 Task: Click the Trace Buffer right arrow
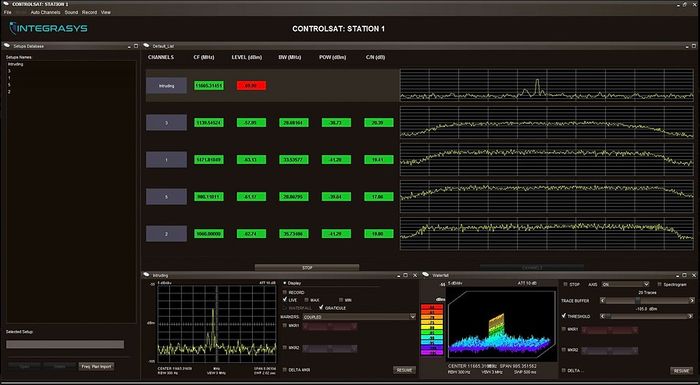[x=692, y=301]
